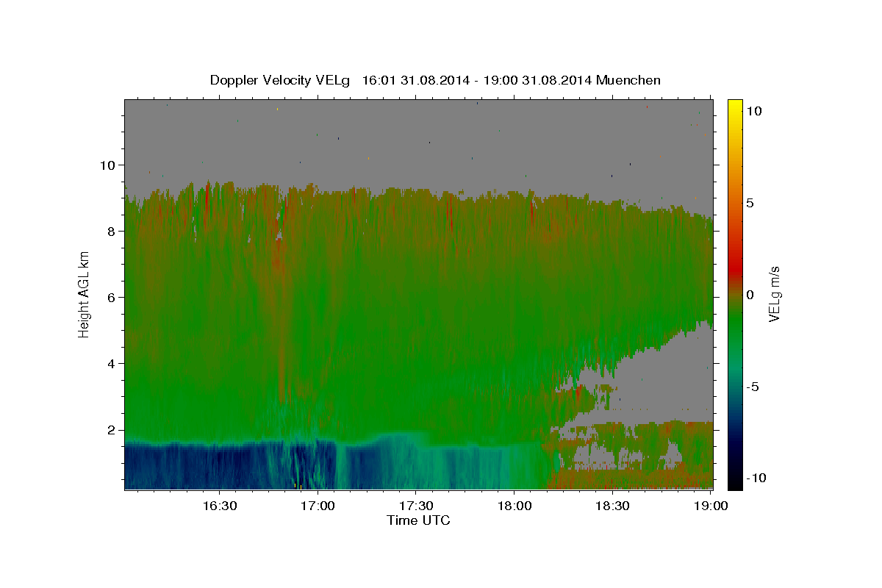Click the colorbar tick label '-10'
The width and height of the screenshot is (882, 588).
tap(756, 478)
